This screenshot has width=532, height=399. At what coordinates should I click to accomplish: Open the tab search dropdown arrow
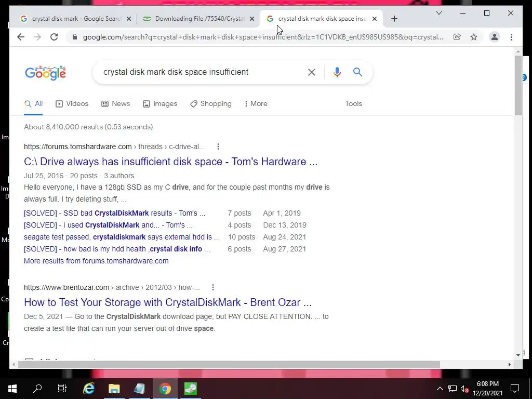click(x=438, y=13)
